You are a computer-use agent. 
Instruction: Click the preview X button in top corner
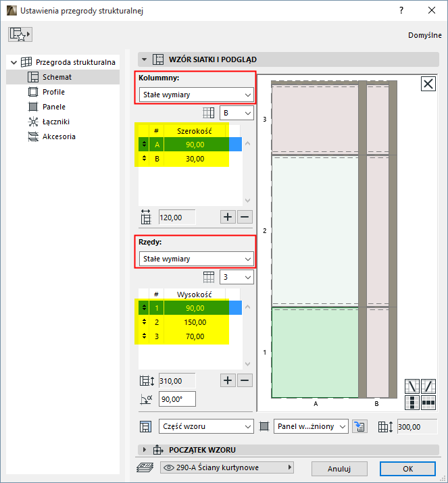point(428,84)
